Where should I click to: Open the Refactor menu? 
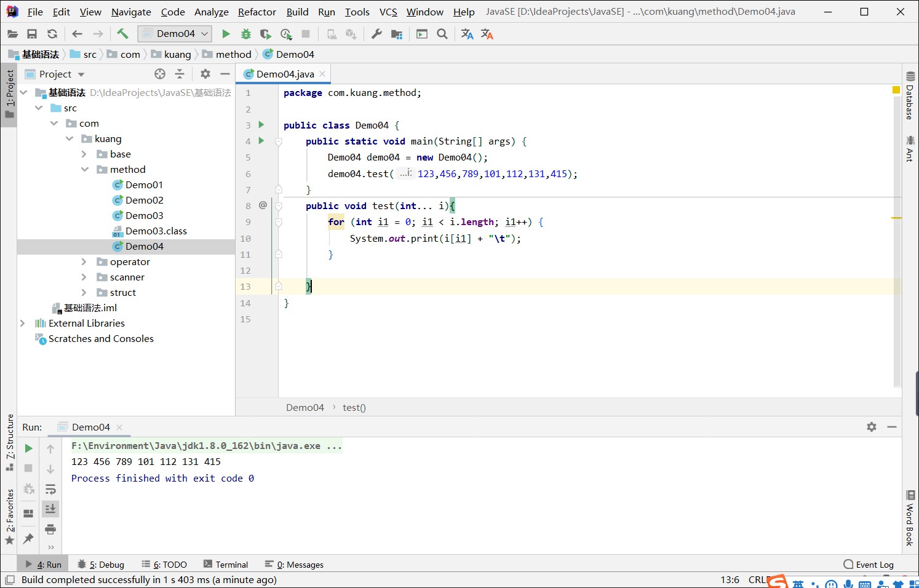(257, 12)
